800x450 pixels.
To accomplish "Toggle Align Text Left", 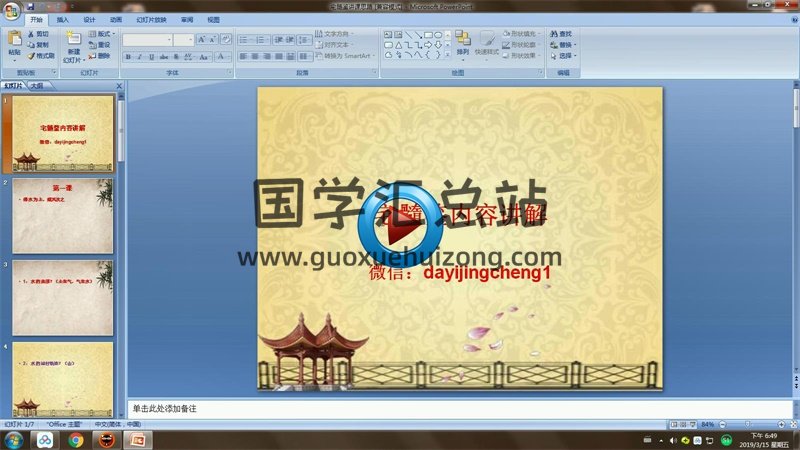I will point(243,56).
